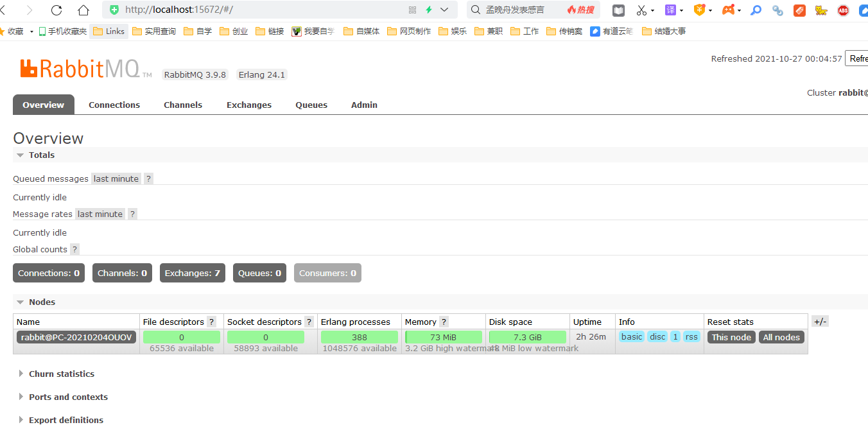The image size is (868, 425).
Task: Reload the page with the refresh icon
Action: (56, 10)
